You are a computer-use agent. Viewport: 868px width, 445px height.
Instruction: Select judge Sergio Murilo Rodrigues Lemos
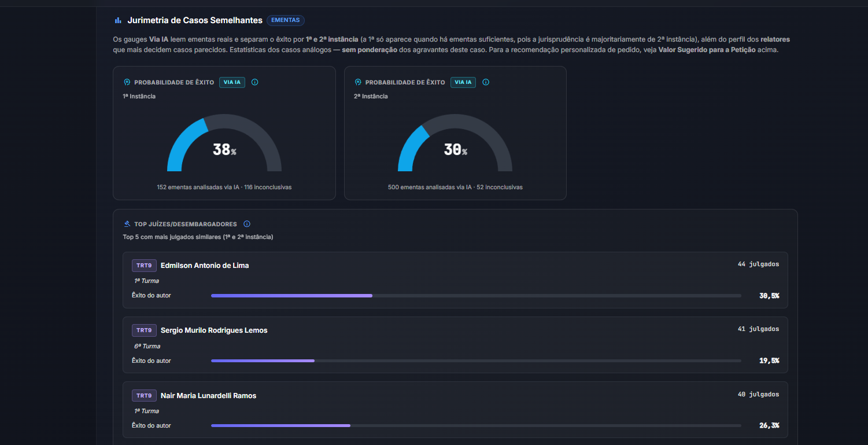coord(214,330)
